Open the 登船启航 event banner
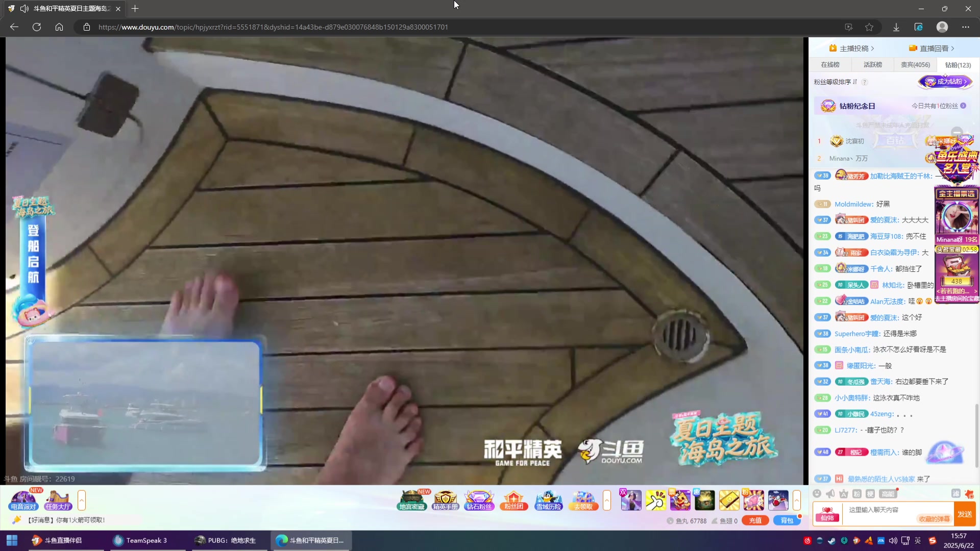 tap(33, 260)
